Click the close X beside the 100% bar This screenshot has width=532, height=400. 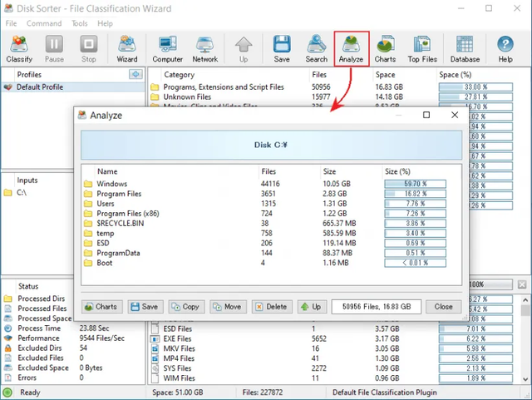[522, 284]
